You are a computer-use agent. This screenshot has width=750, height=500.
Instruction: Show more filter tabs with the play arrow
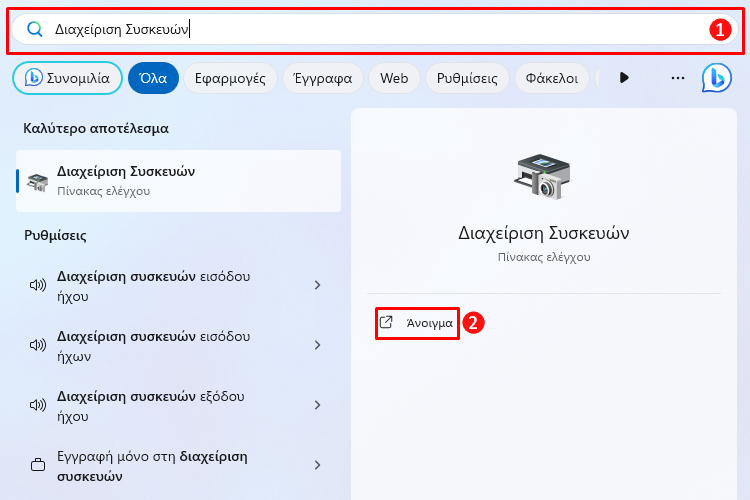[624, 78]
